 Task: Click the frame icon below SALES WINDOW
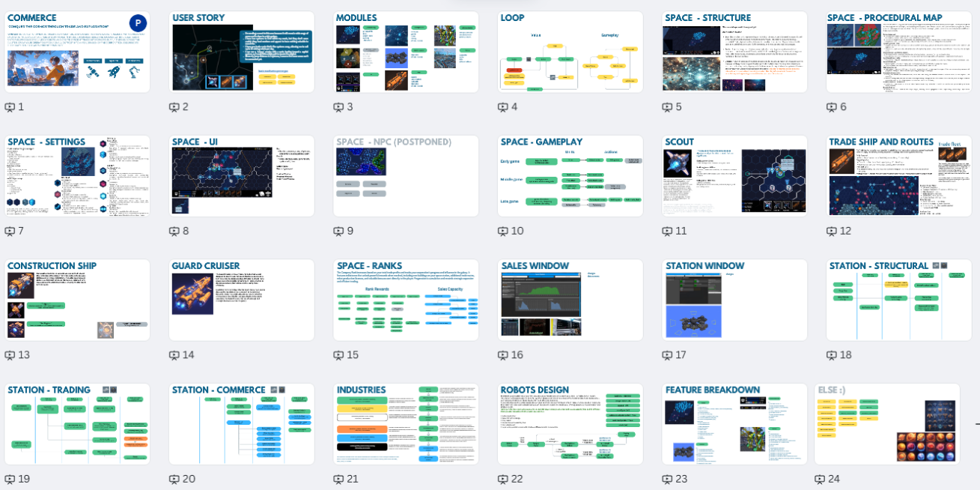pos(503,355)
